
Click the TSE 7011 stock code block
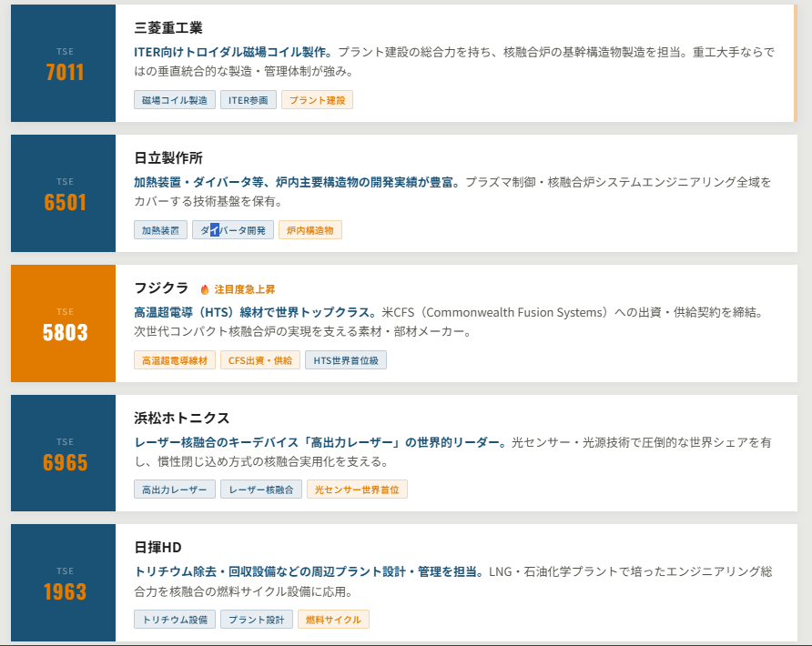point(64,64)
